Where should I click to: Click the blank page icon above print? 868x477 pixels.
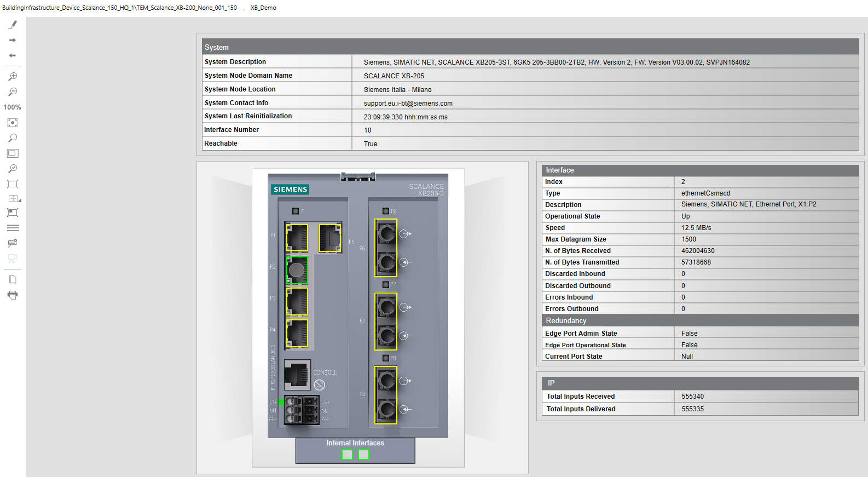click(x=13, y=280)
